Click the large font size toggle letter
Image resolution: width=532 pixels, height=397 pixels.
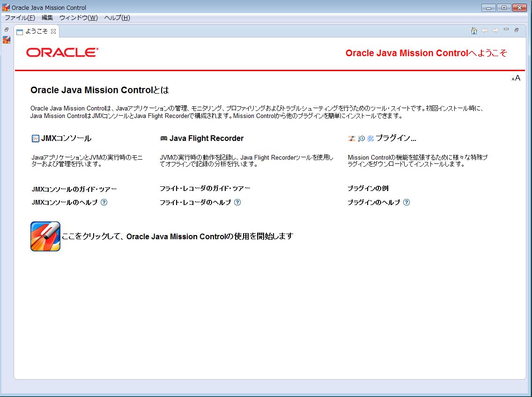(x=517, y=77)
